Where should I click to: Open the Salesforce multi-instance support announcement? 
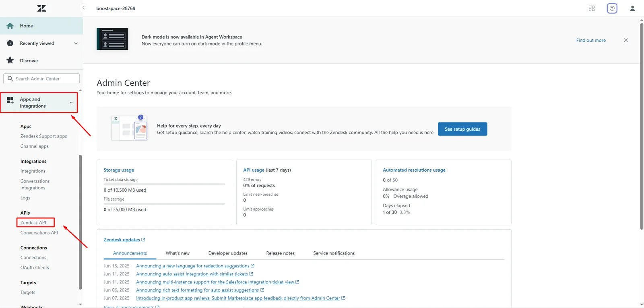(217, 282)
